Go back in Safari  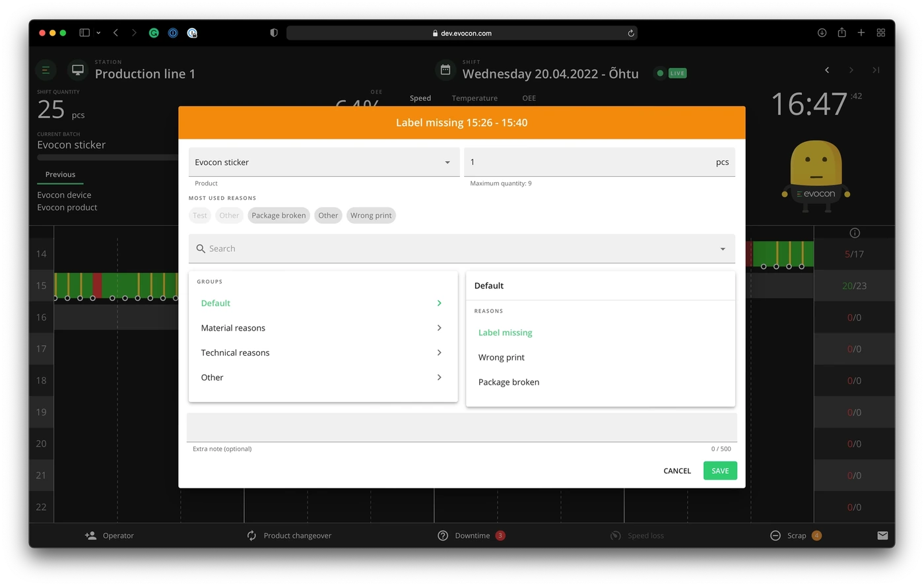tap(115, 32)
